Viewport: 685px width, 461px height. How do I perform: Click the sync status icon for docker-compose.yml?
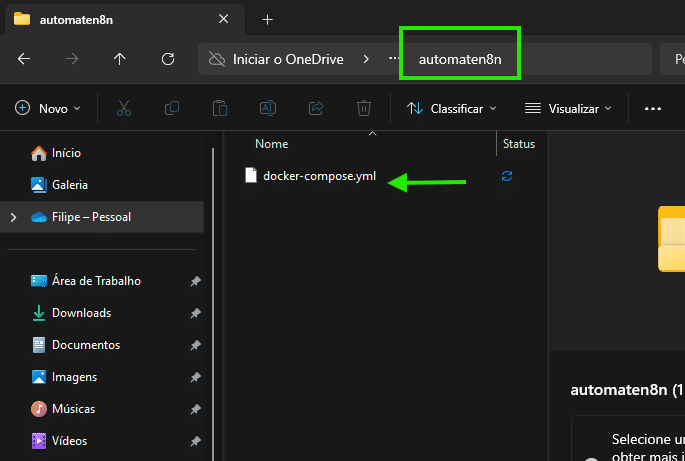pos(507,176)
